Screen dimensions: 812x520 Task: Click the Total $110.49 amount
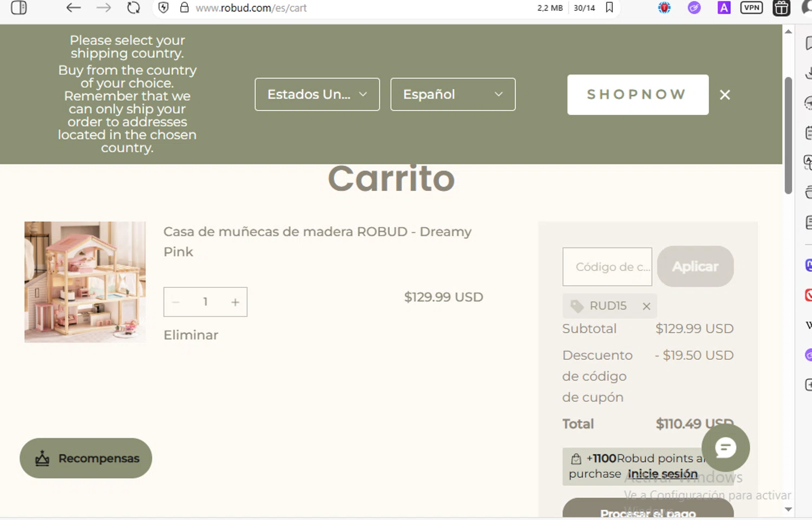[x=695, y=424]
